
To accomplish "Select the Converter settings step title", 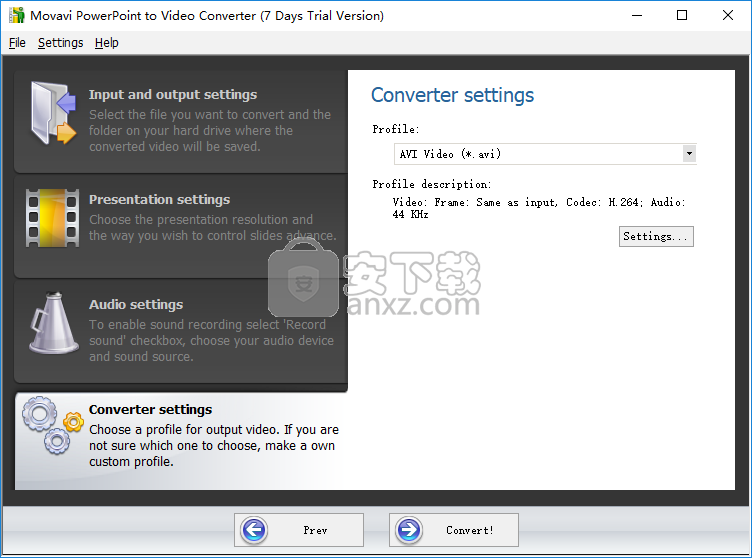I will pos(150,410).
